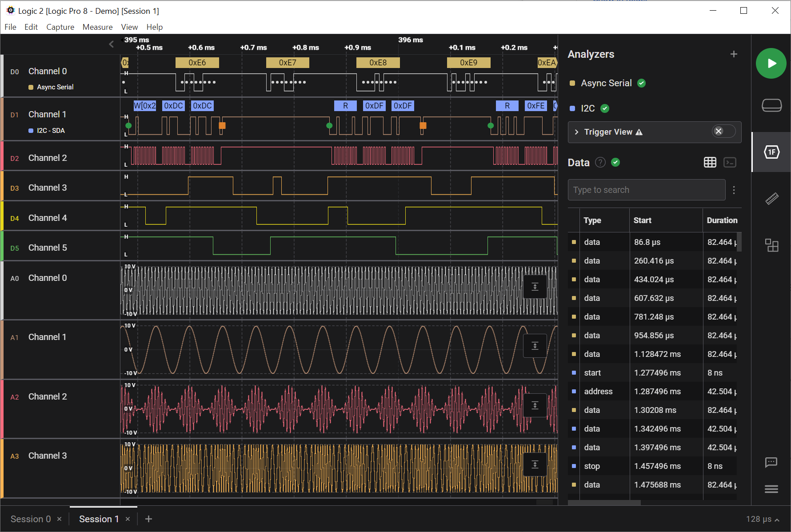This screenshot has width=791, height=532.
Task: Click the Type to search field
Action: coord(646,190)
